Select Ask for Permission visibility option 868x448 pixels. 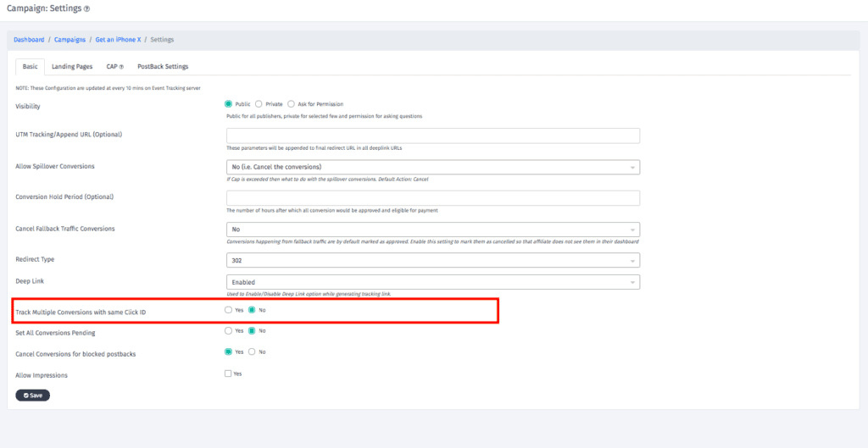(x=292, y=103)
